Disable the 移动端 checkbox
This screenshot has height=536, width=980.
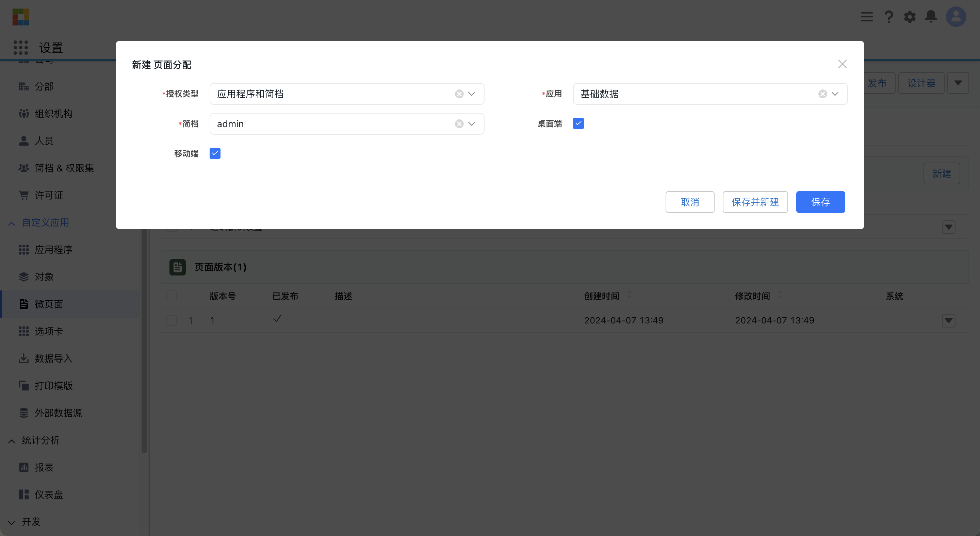(215, 153)
